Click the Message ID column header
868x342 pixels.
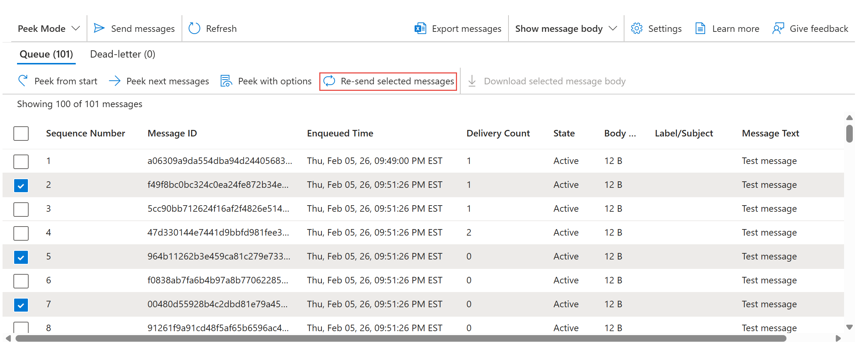click(x=172, y=134)
